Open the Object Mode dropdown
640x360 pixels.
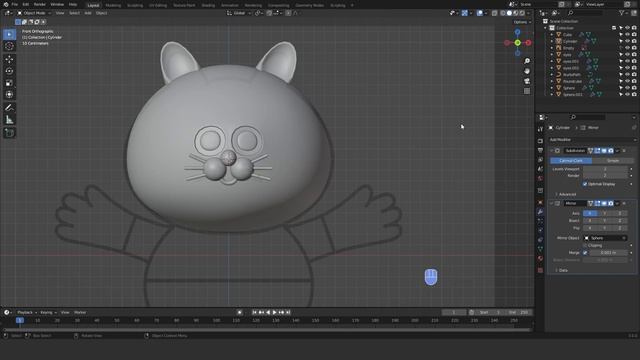(34, 13)
